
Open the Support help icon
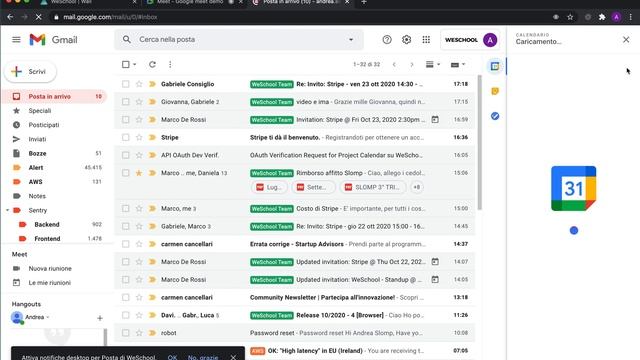click(387, 40)
